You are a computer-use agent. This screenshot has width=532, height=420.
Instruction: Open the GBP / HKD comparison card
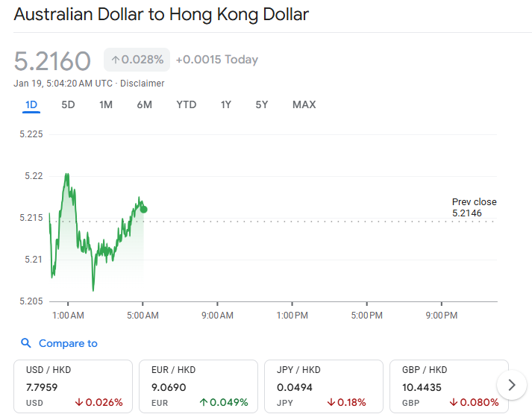[444, 386]
